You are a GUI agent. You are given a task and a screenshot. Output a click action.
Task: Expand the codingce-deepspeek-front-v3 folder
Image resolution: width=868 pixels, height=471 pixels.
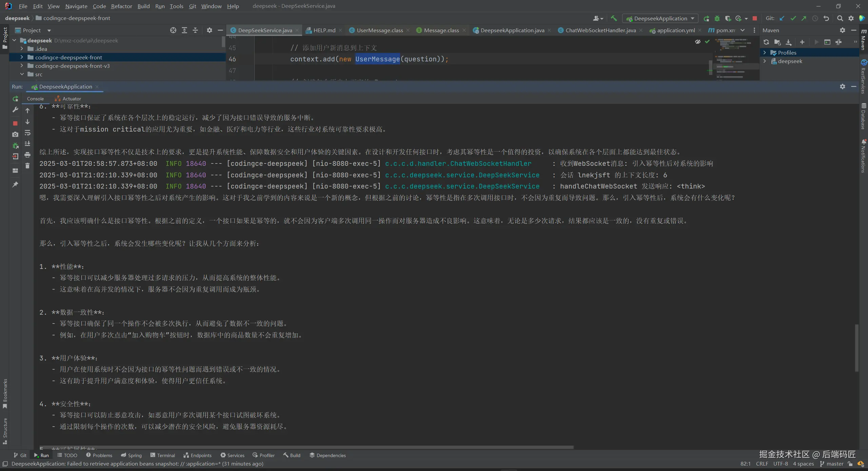point(22,66)
